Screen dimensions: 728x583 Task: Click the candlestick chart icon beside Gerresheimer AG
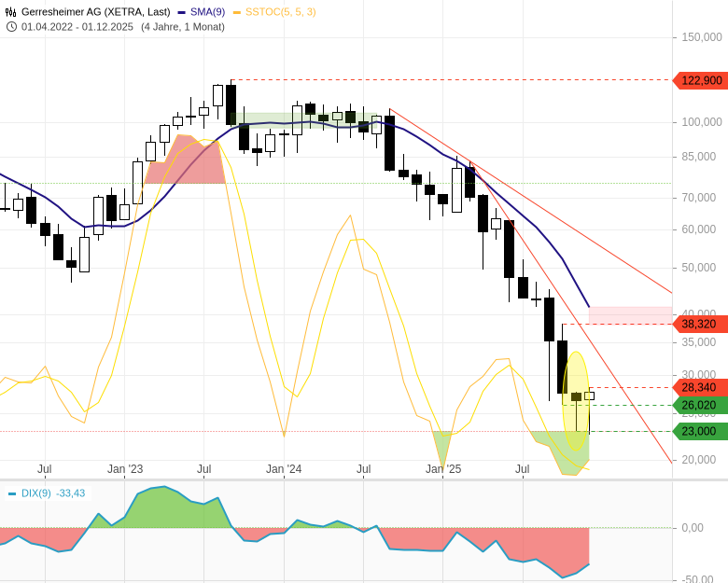11,12
